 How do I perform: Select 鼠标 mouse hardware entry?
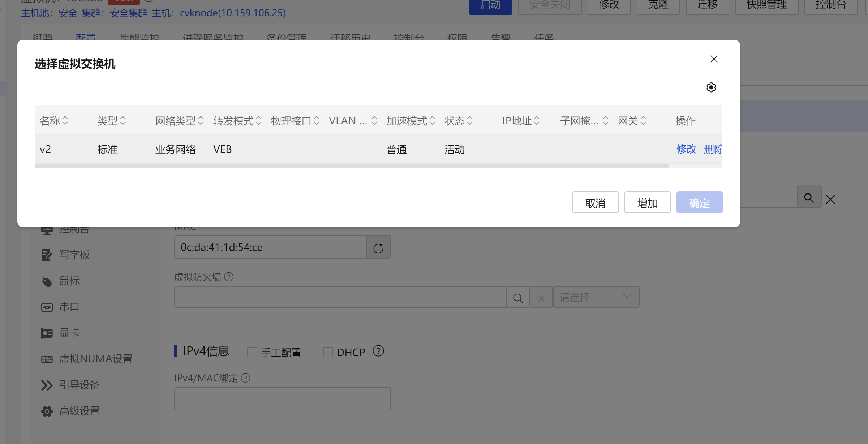[69, 281]
